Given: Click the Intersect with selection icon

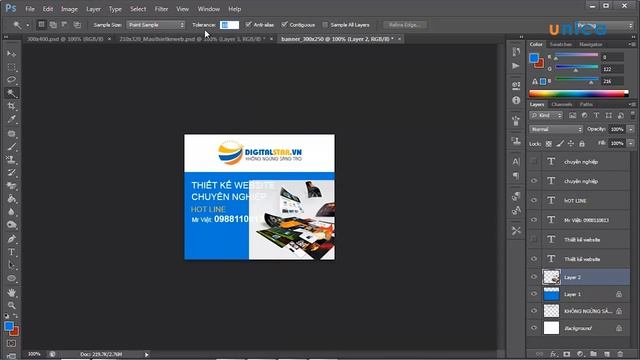Looking at the screenshot, I should (x=77, y=25).
